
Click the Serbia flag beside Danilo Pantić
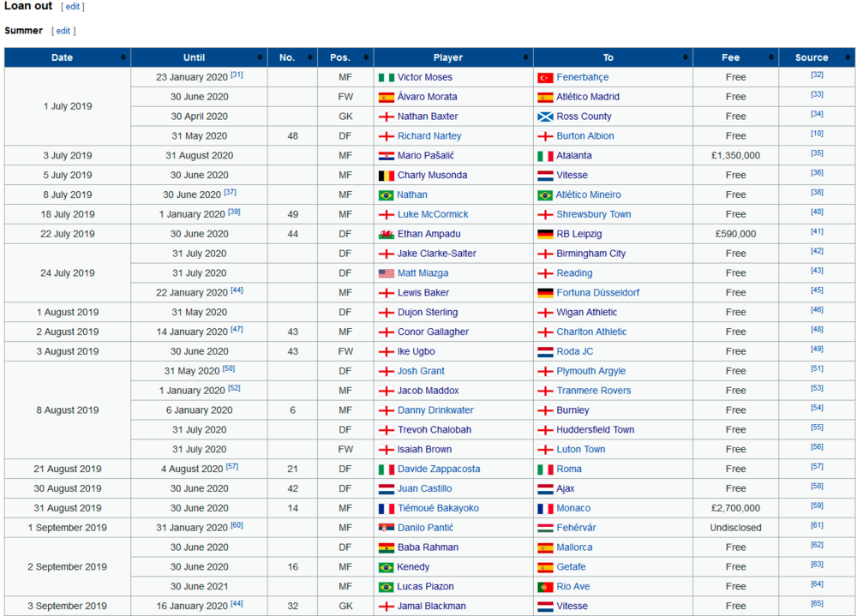(x=386, y=528)
